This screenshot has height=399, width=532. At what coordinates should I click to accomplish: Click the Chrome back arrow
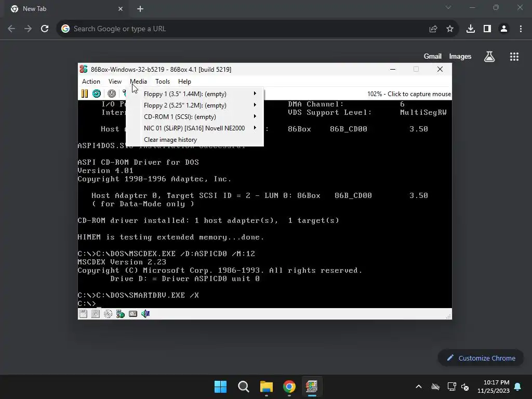pos(11,29)
